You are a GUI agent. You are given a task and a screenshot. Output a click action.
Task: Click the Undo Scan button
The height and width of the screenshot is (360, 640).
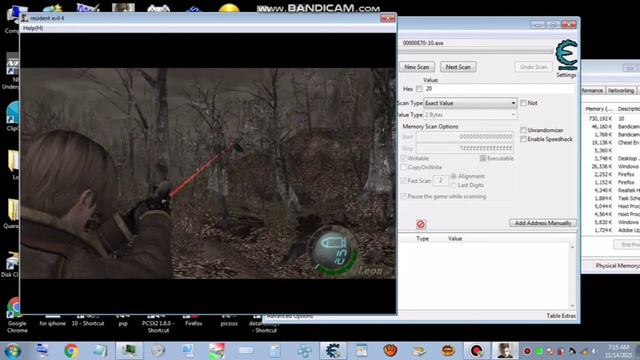tap(533, 67)
